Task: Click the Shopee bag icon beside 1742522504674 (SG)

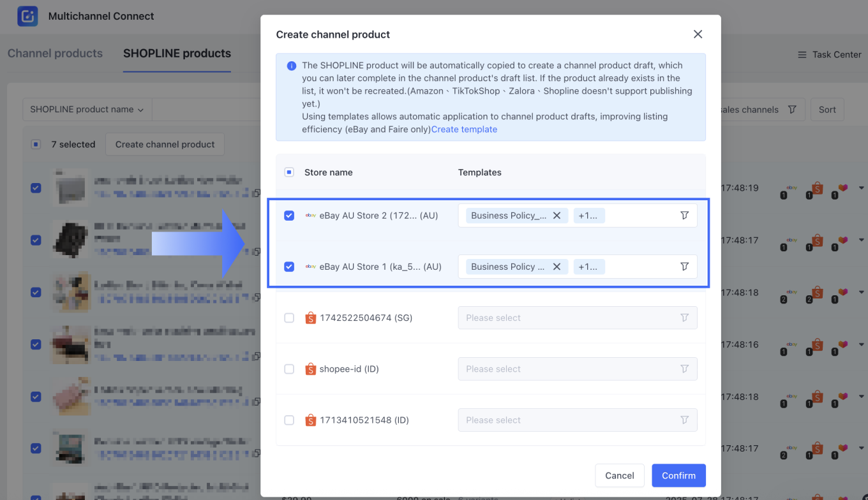Action: [310, 318]
